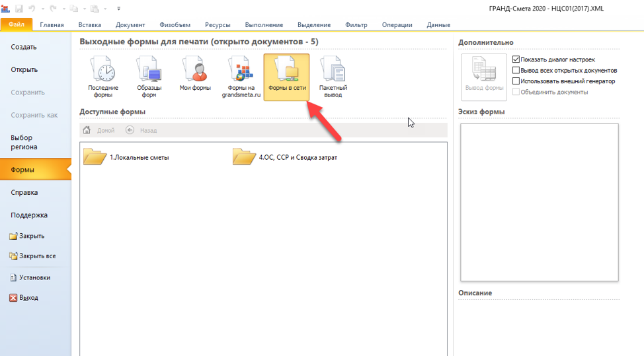Click the 4.ОС, ССР и Сводка затрат name
Screen dimensions: 644x356
tap(298, 157)
